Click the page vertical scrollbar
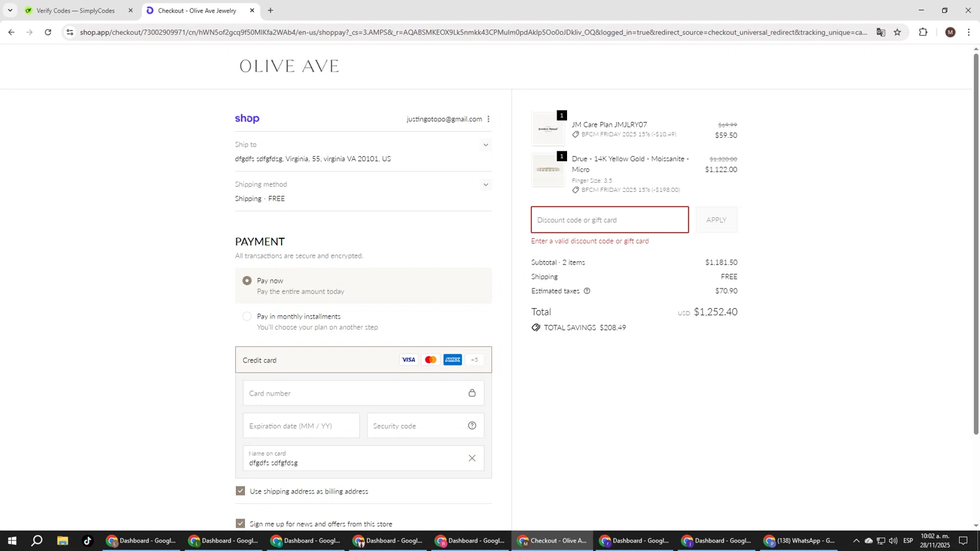Image resolution: width=980 pixels, height=551 pixels. click(976, 243)
